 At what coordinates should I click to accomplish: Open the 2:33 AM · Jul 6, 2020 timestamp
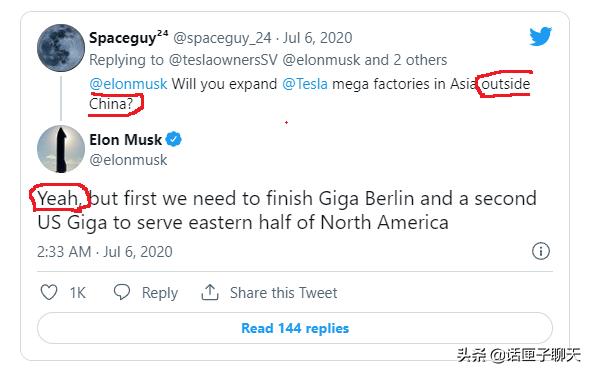tap(105, 251)
